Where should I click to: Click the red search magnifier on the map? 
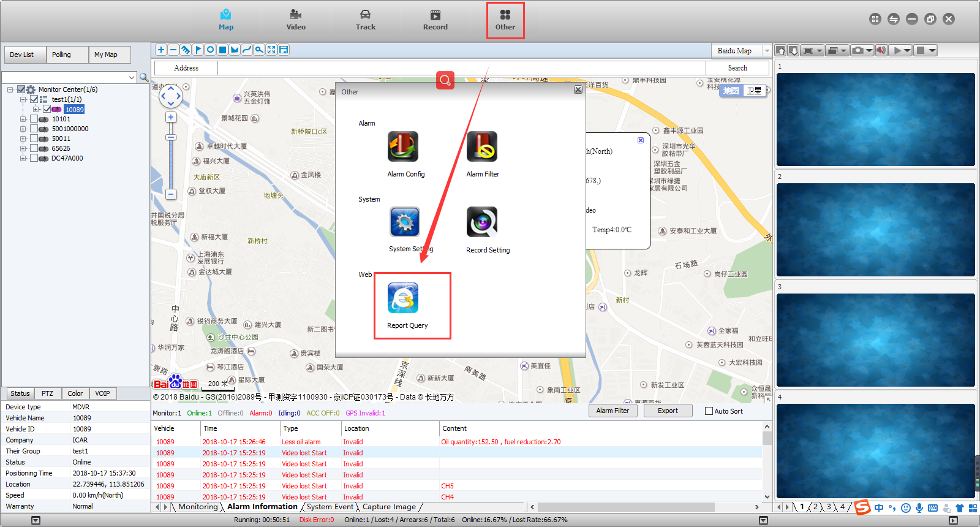coord(445,80)
